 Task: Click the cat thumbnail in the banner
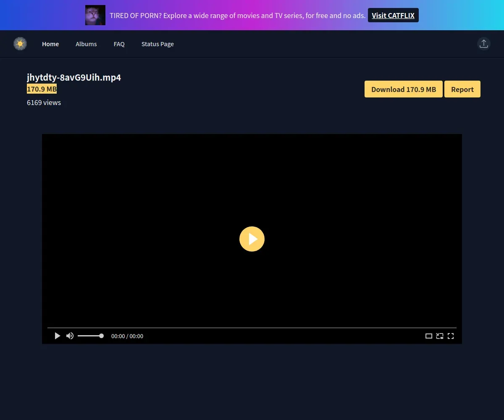tap(95, 15)
